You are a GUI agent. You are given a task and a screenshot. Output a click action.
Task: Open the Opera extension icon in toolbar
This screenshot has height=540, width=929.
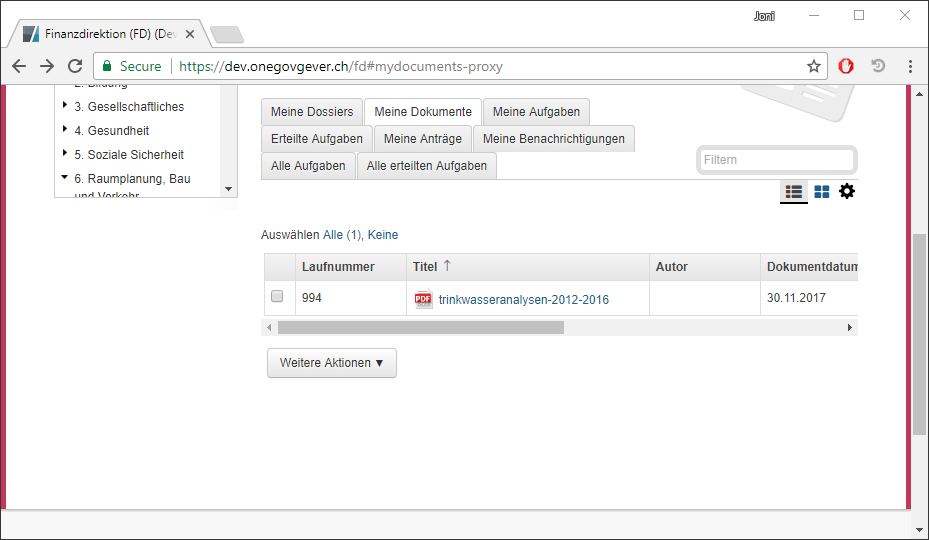tap(845, 66)
